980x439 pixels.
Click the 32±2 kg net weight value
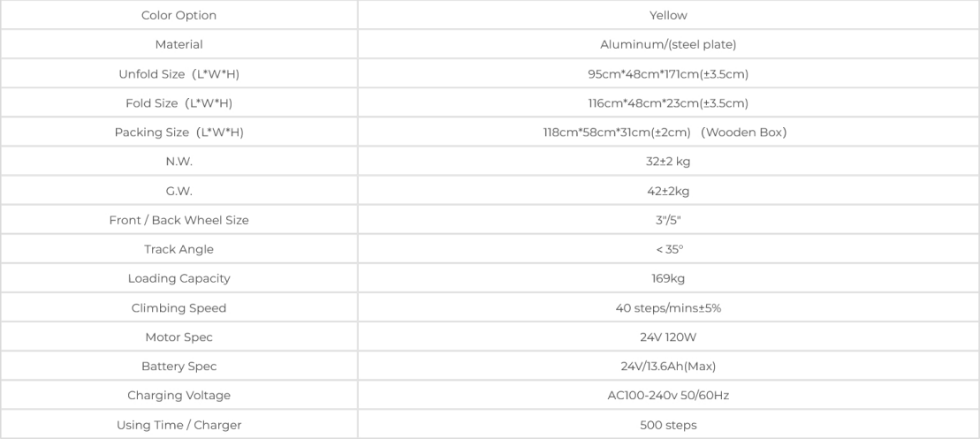pyautogui.click(x=668, y=162)
